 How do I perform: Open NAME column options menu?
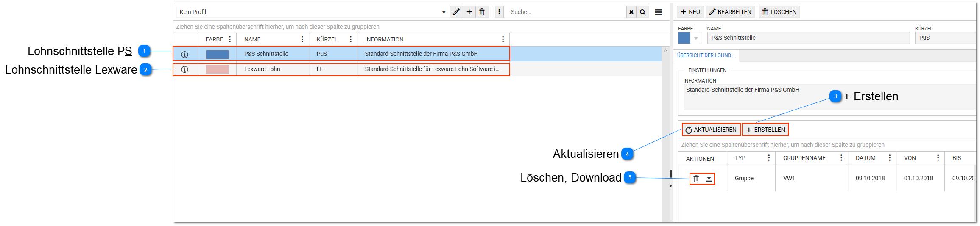coord(302,39)
